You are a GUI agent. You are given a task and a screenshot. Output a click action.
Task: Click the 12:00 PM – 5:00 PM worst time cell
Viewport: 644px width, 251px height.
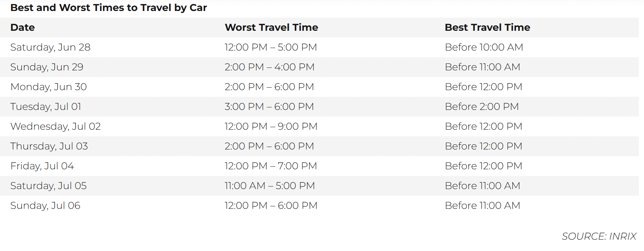click(x=271, y=47)
